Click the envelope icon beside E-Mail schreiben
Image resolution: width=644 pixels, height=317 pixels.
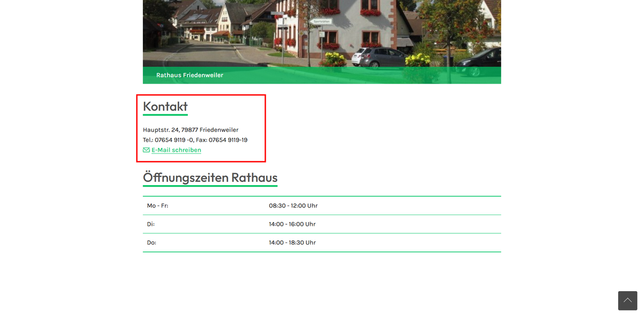pyautogui.click(x=146, y=150)
